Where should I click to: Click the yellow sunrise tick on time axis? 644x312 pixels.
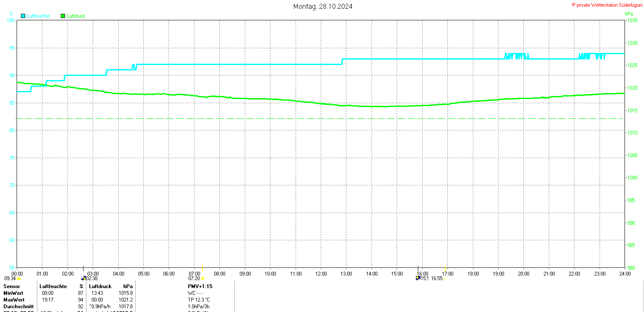tap(203, 268)
